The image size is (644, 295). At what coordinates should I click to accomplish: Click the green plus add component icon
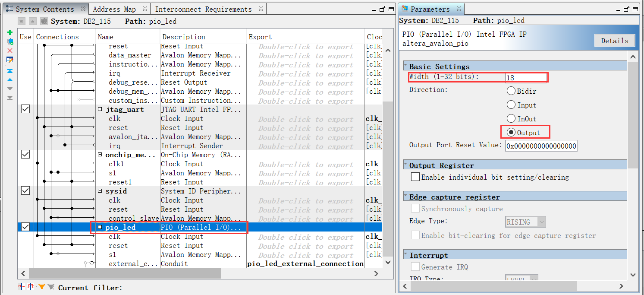pos(10,33)
